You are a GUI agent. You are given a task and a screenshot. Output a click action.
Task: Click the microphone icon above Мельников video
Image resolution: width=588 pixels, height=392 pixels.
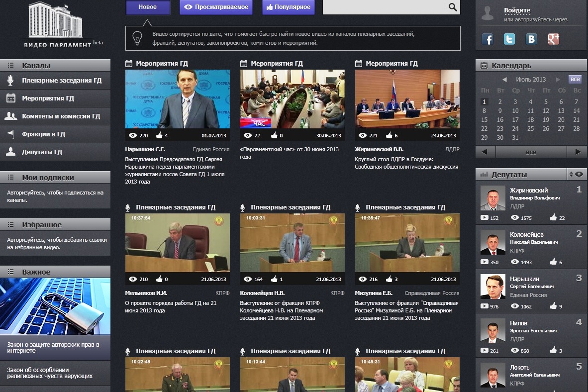(x=128, y=207)
